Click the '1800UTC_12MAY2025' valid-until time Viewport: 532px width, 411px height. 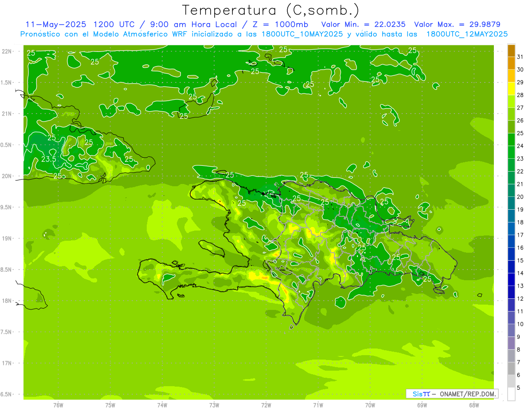[467, 34]
